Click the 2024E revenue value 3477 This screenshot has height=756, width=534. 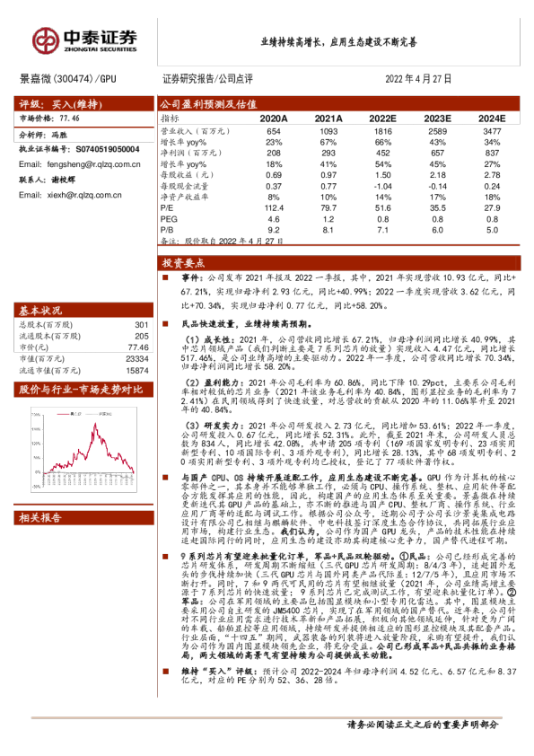click(492, 131)
